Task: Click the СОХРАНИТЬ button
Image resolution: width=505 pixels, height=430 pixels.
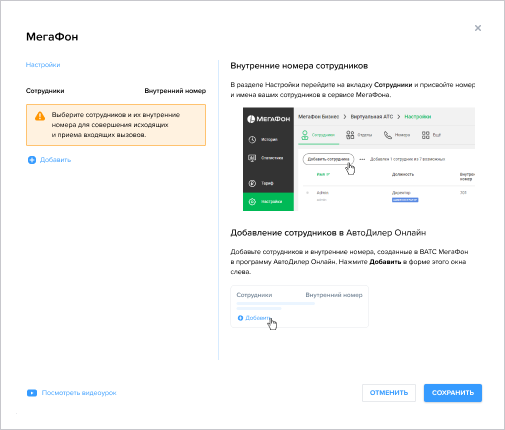Action: (x=453, y=393)
